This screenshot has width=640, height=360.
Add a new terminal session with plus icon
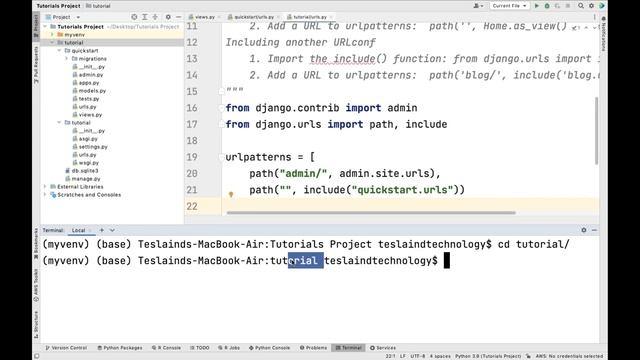(x=102, y=230)
